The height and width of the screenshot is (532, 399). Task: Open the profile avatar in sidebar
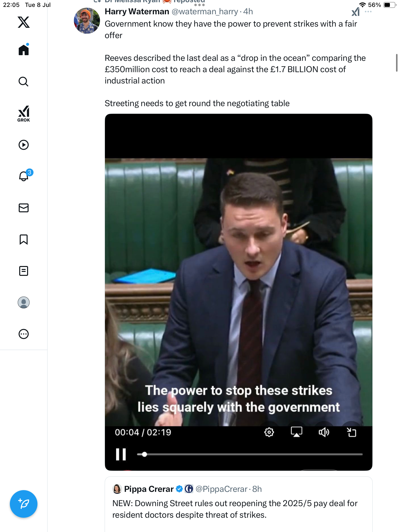pos(24,302)
